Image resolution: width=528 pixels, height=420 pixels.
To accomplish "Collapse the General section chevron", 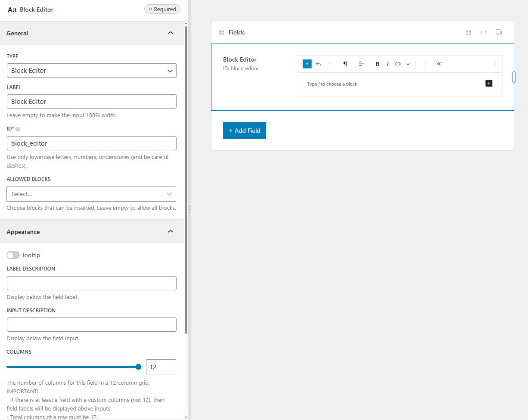I will (171, 33).
